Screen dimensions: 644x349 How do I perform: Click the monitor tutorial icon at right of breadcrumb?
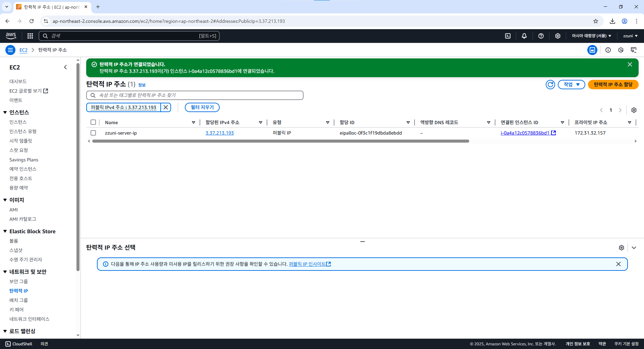pyautogui.click(x=634, y=50)
